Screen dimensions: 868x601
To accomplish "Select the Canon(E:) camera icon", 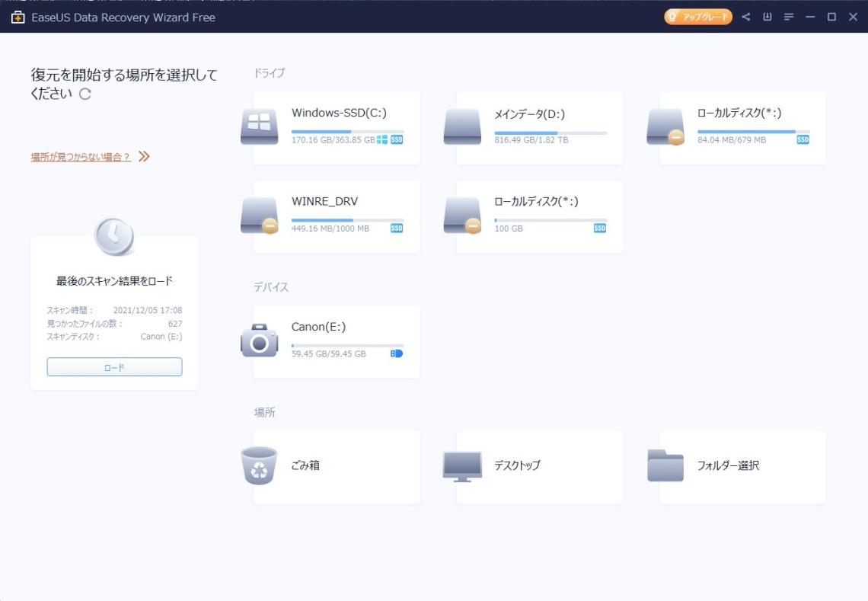I will (259, 340).
